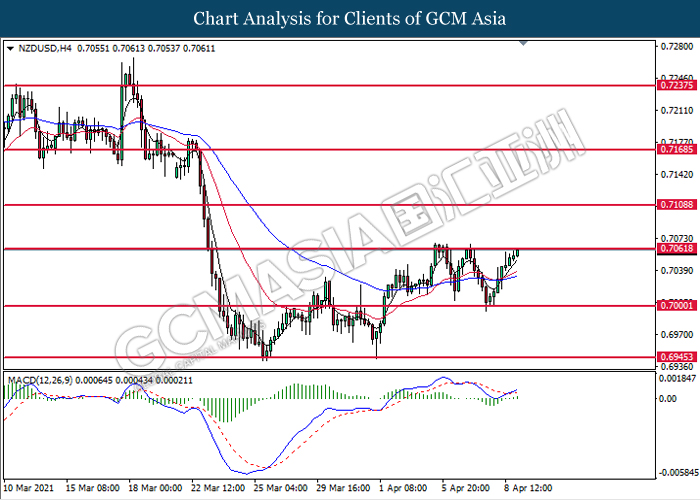This screenshot has width=700, height=500.
Task: Click the 29 Mar 16:00 time label
Action: [343, 488]
